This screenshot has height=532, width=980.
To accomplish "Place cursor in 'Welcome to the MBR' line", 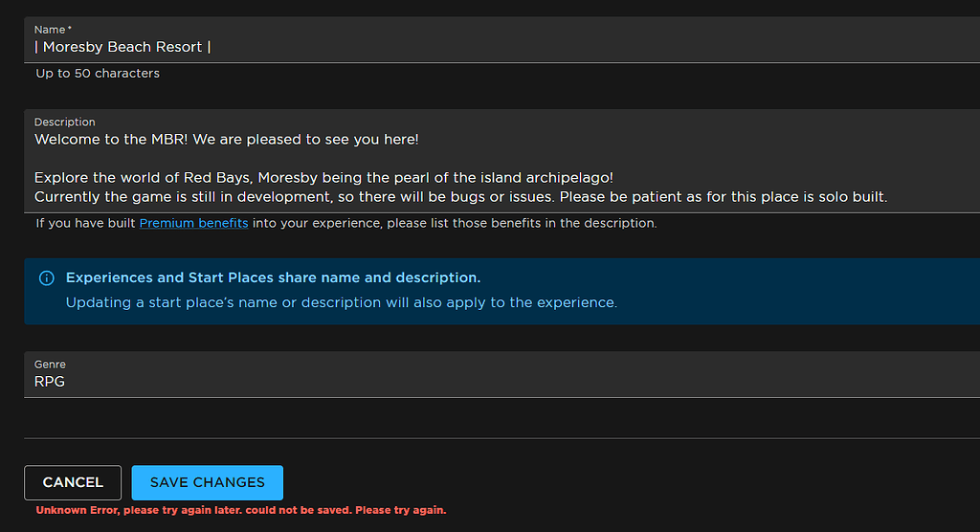I will pos(226,140).
